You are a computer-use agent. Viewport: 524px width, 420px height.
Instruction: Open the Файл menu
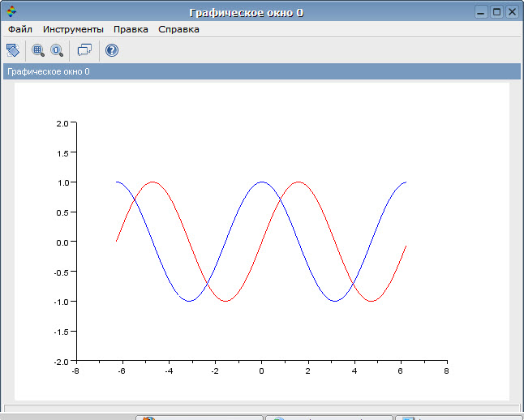coord(20,29)
